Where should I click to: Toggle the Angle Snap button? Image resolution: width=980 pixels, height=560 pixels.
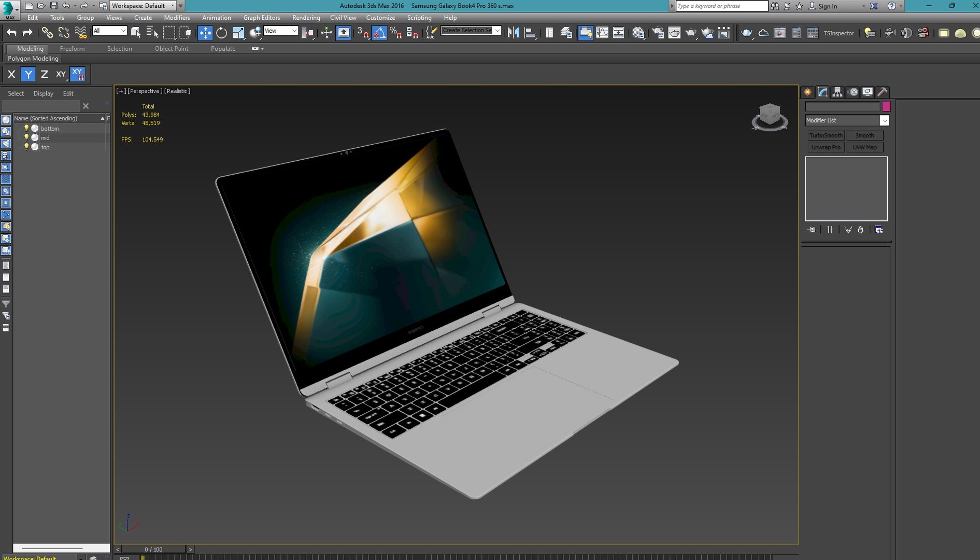pos(379,33)
